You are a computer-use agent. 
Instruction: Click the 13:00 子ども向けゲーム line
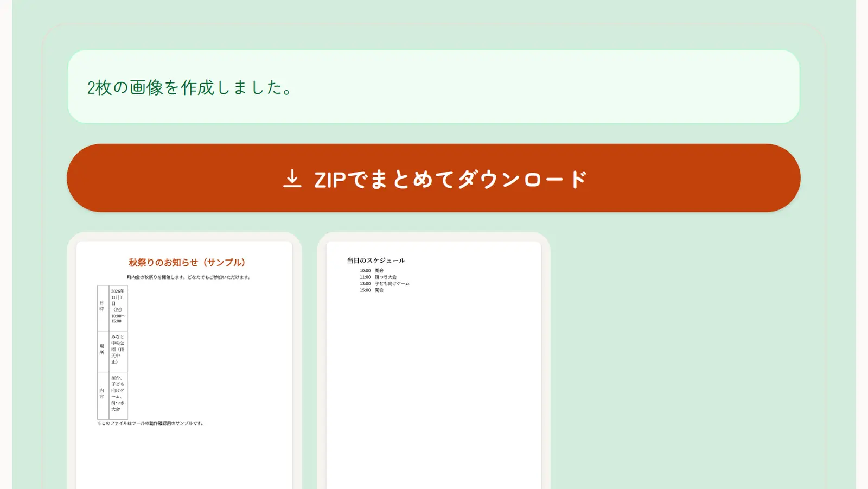[x=385, y=283]
